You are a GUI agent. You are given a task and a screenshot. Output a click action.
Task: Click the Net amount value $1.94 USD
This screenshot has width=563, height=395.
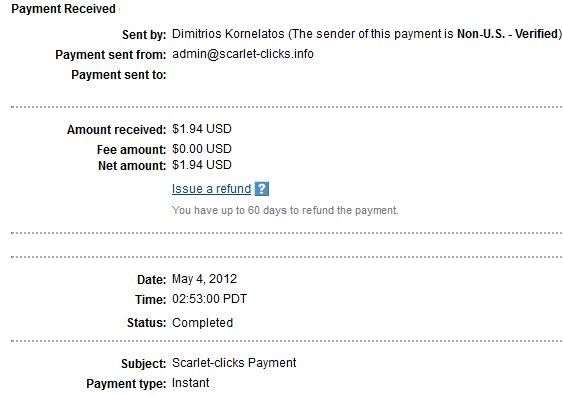[202, 165]
